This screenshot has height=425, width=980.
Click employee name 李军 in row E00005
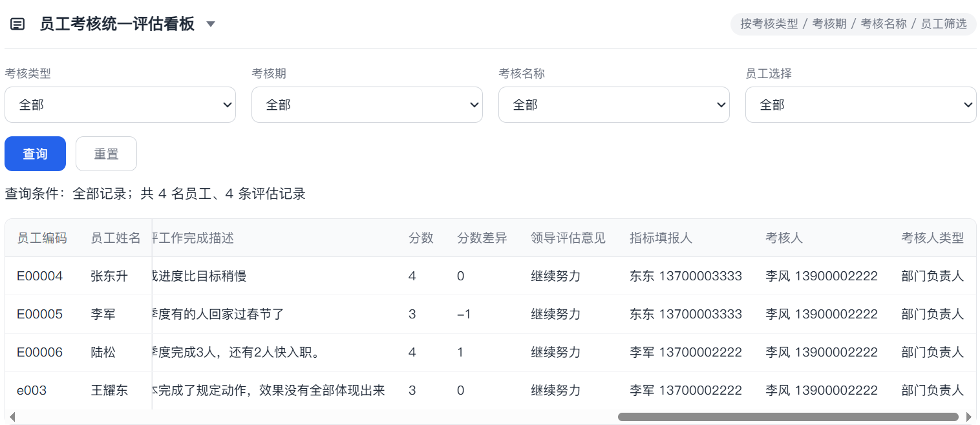pos(103,315)
